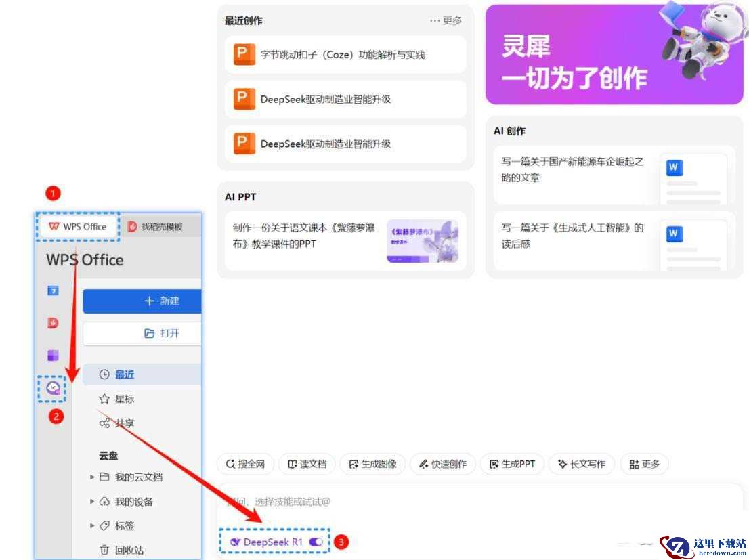Image resolution: width=749 pixels, height=560 pixels.
Task: Open 字节跳动扣子（Coze）功能解析与实践 presentation
Action: tap(345, 54)
